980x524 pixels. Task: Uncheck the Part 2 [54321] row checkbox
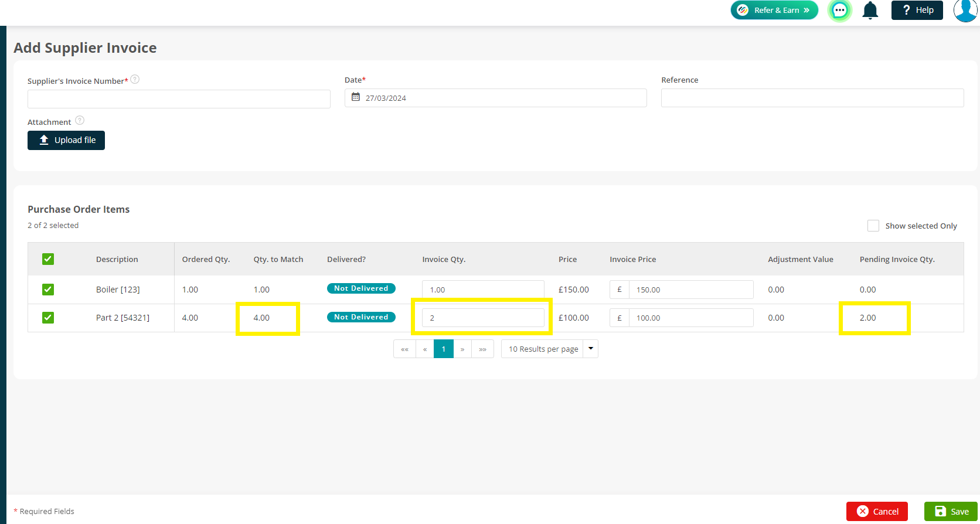click(x=48, y=318)
